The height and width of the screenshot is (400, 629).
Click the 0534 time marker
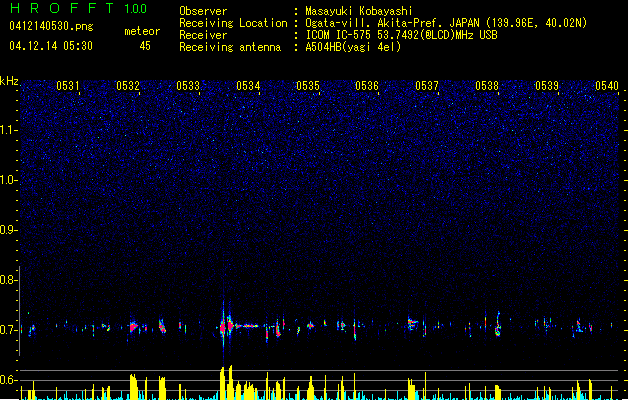pyautogui.click(x=248, y=85)
